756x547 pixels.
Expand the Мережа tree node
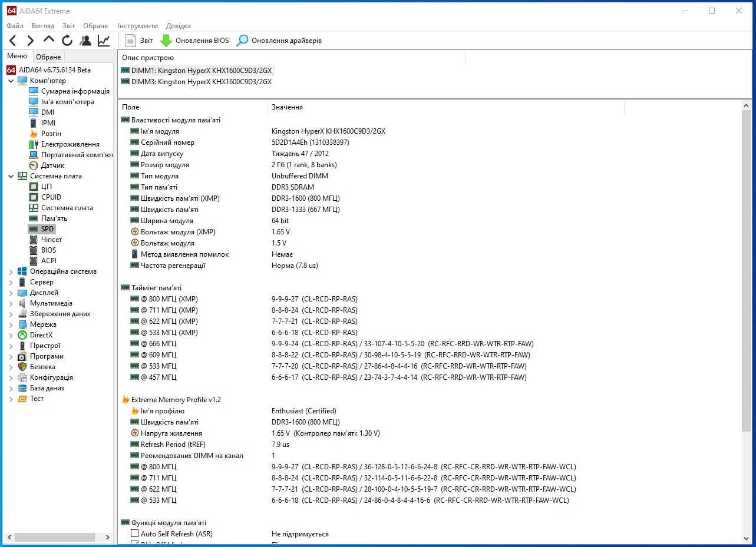tap(11, 324)
